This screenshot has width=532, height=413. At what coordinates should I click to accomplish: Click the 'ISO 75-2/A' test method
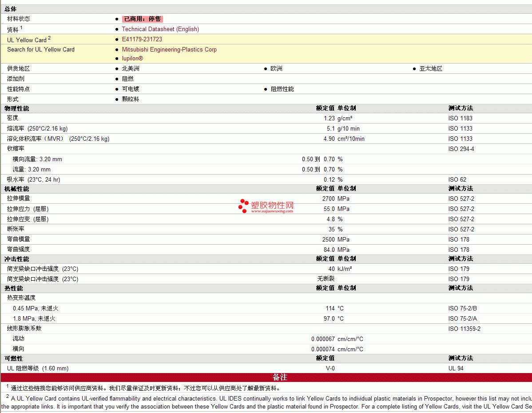coord(462,319)
